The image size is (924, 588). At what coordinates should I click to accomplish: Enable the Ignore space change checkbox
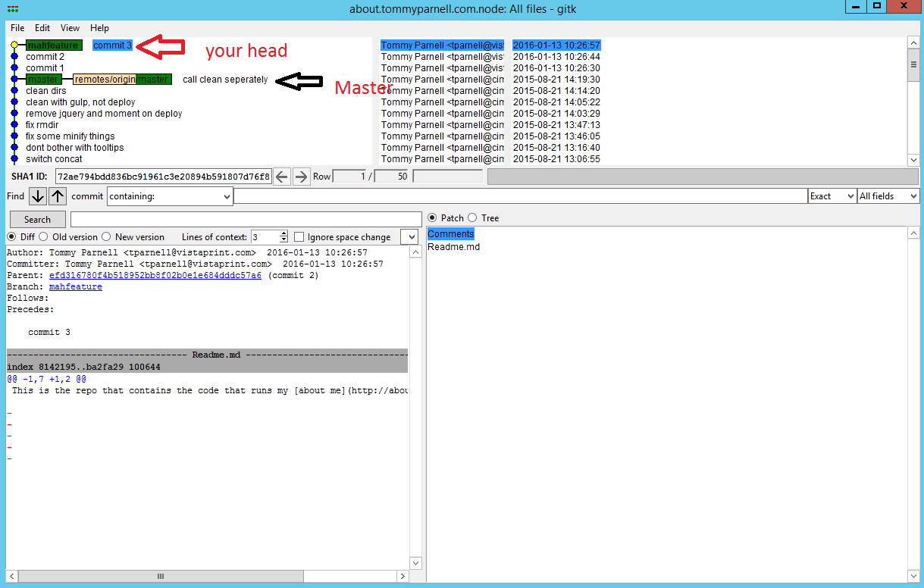click(299, 237)
